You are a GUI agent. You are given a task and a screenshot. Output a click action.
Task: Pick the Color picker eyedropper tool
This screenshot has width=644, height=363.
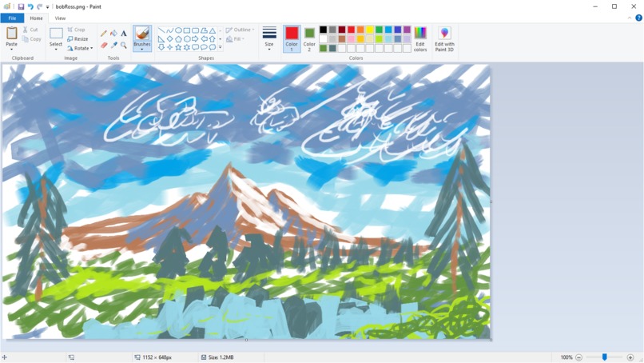[113, 45]
